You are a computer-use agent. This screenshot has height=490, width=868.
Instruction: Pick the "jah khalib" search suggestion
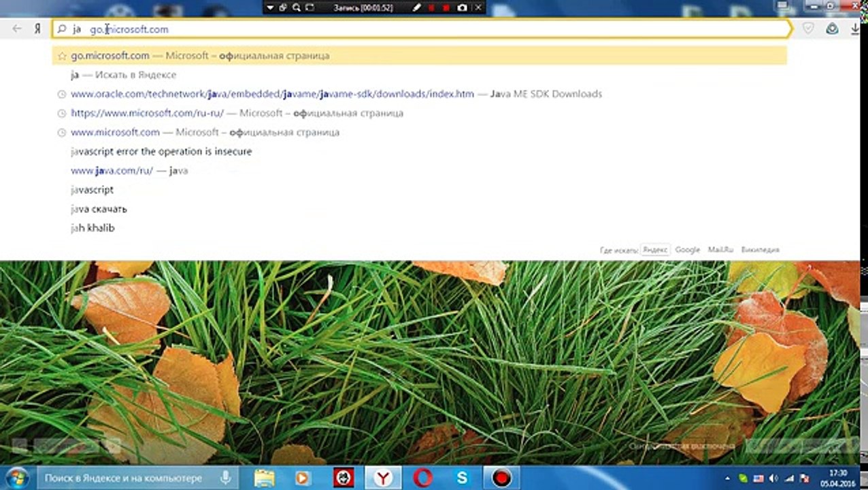point(93,228)
